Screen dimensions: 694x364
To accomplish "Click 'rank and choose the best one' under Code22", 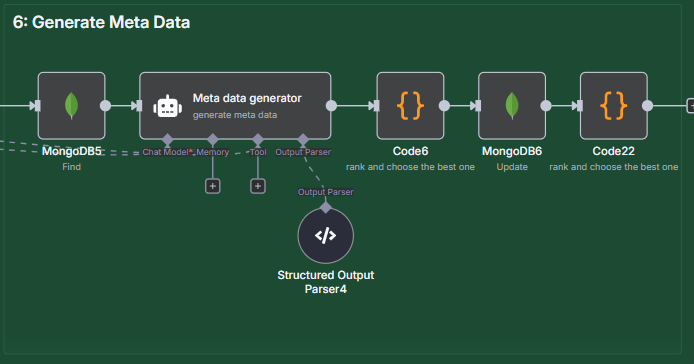I will tap(613, 167).
